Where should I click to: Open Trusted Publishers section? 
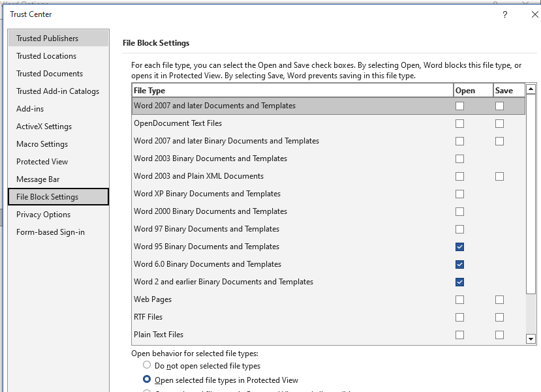[x=58, y=38]
